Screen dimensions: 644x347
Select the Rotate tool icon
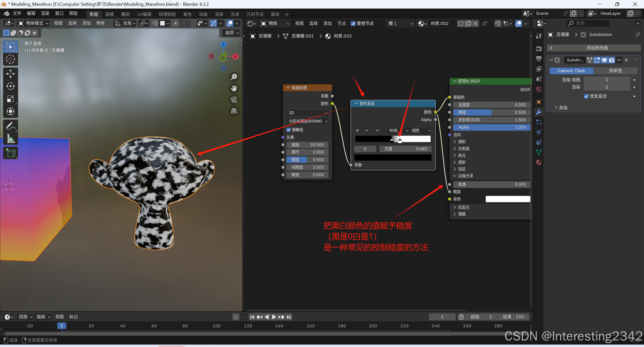pyautogui.click(x=10, y=86)
